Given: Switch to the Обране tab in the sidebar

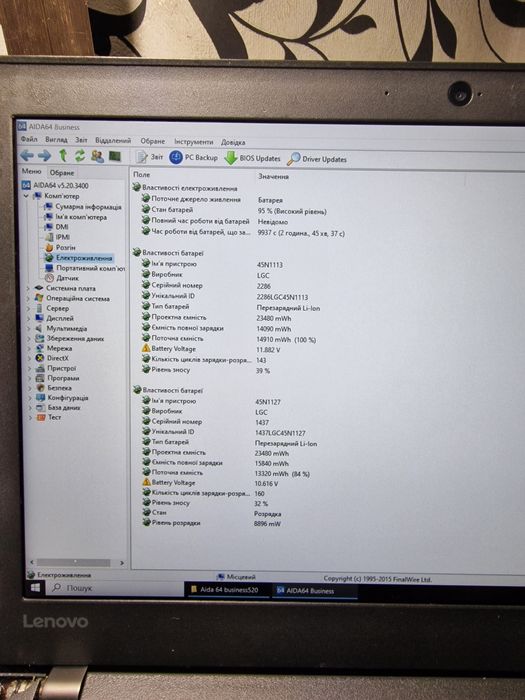Looking at the screenshot, I should click(62, 172).
